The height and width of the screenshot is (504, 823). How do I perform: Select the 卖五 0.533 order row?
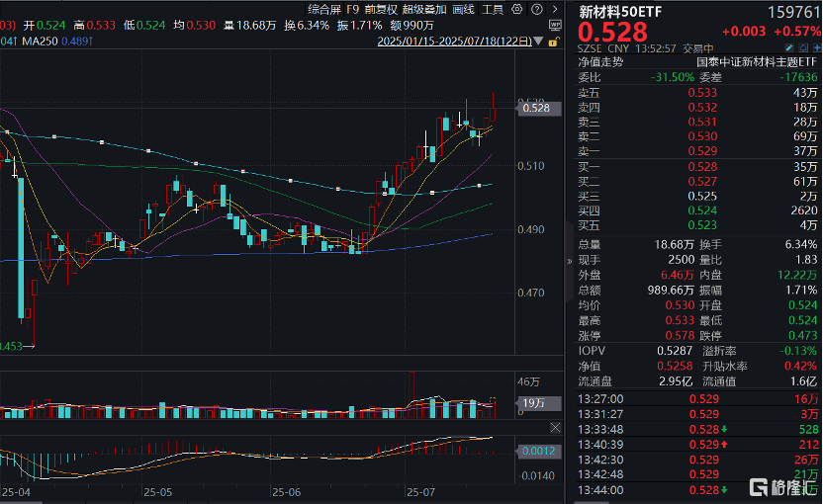point(697,93)
